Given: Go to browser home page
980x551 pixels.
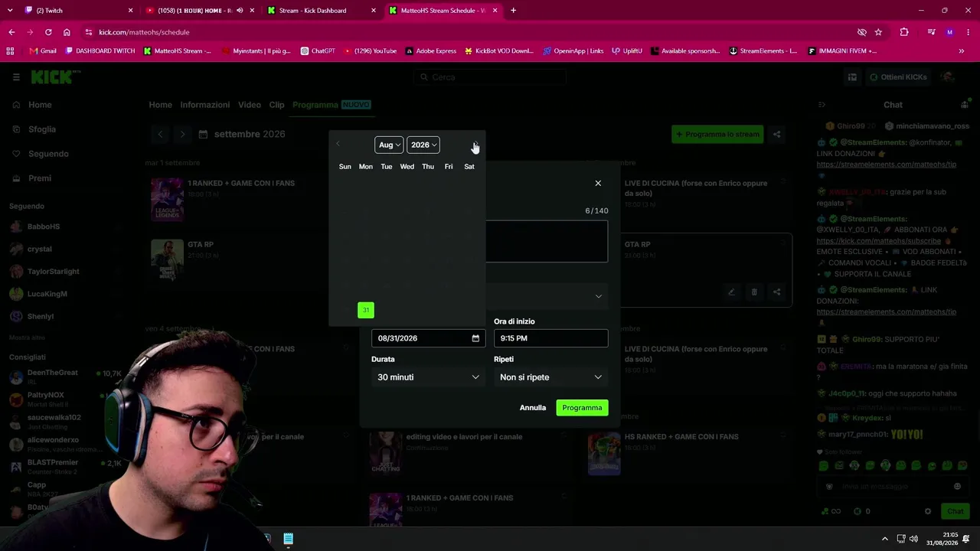Looking at the screenshot, I should [x=67, y=32].
